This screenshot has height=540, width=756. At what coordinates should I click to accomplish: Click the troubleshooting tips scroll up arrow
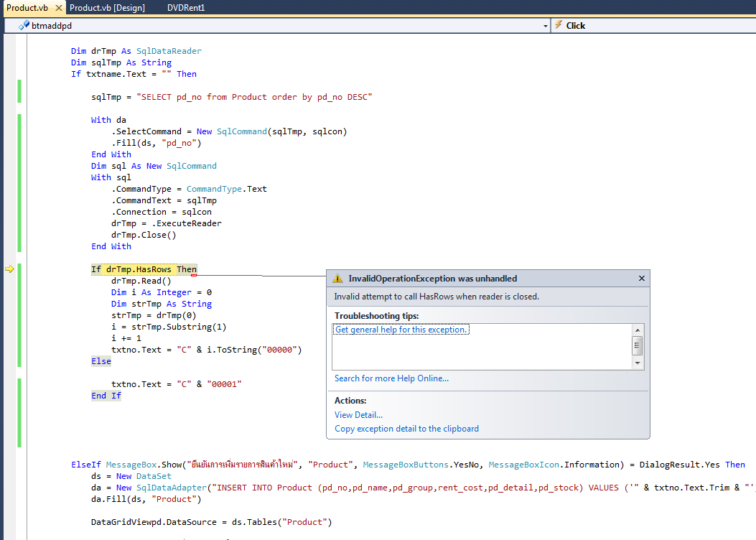[x=638, y=330]
